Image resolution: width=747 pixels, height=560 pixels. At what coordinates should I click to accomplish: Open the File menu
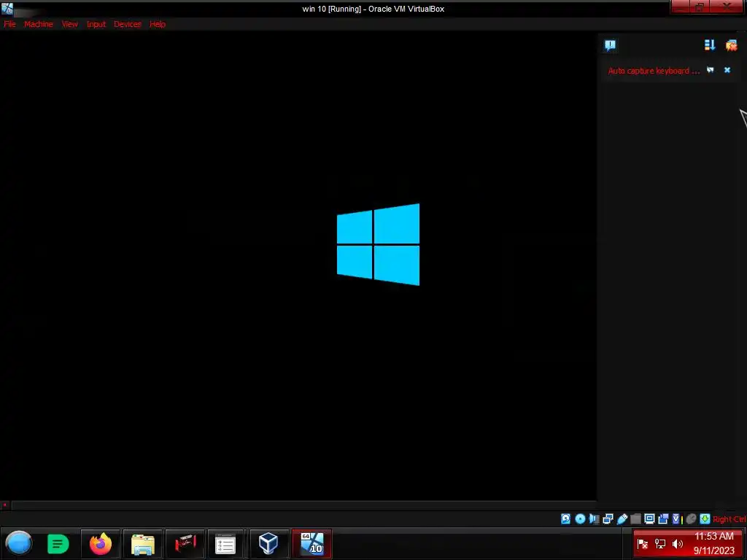tap(9, 24)
